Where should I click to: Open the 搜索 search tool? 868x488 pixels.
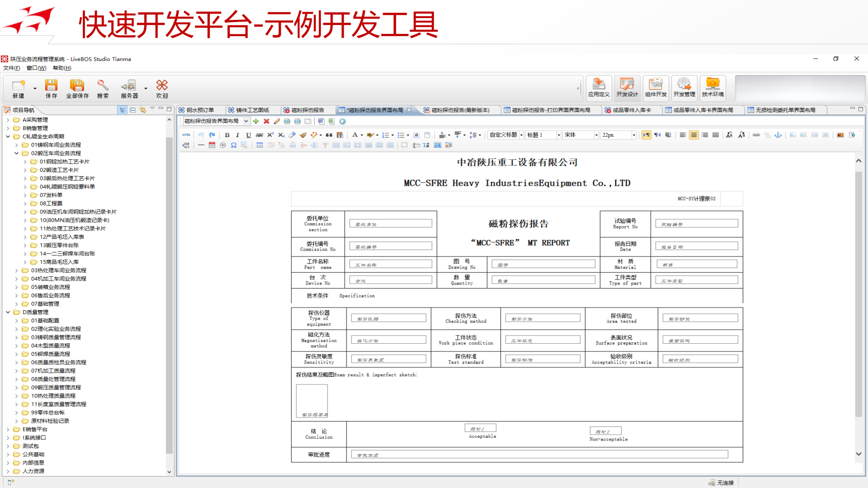tap(103, 88)
